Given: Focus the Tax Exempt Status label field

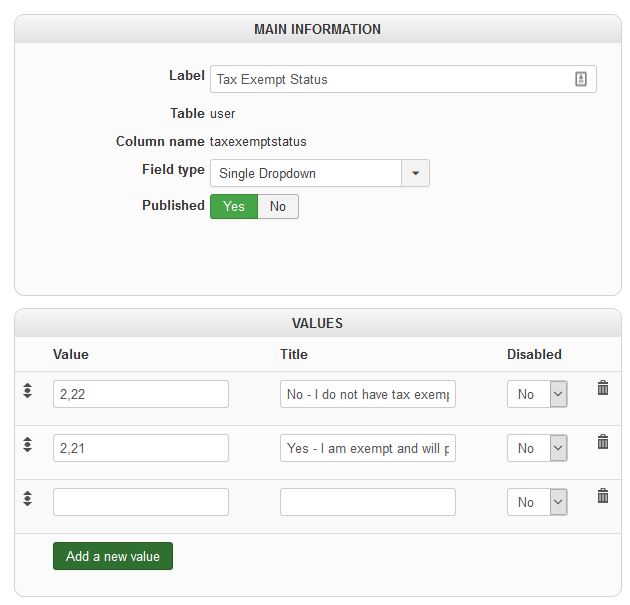Looking at the screenshot, I should pyautogui.click(x=390, y=79).
